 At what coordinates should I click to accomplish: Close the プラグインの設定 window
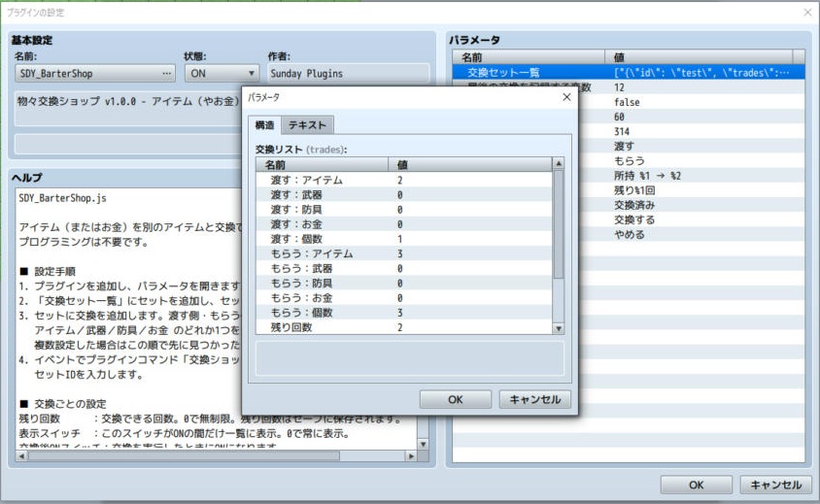click(807, 12)
